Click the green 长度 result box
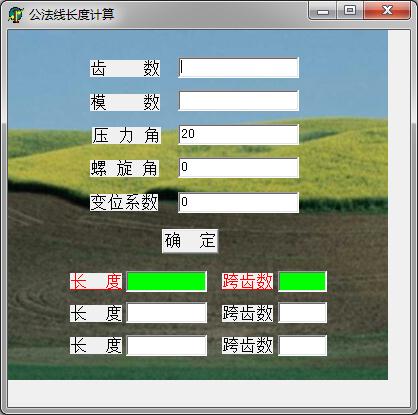The height and width of the screenshot is (415, 418). [166, 281]
